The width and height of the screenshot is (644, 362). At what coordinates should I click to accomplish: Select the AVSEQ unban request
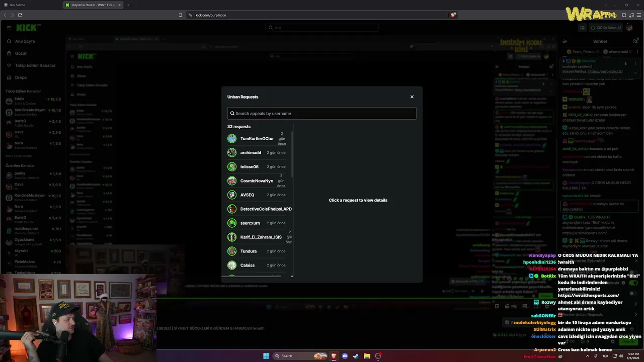click(257, 195)
